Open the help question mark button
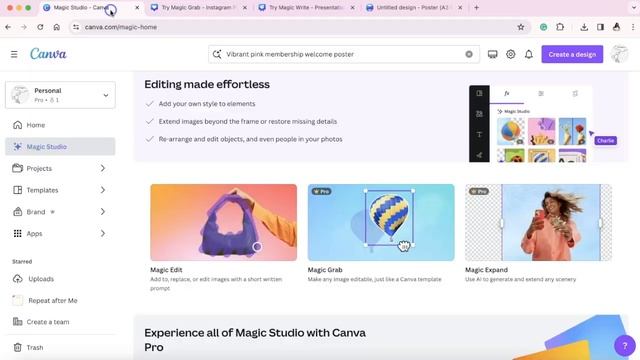640x360 pixels. tap(624, 346)
